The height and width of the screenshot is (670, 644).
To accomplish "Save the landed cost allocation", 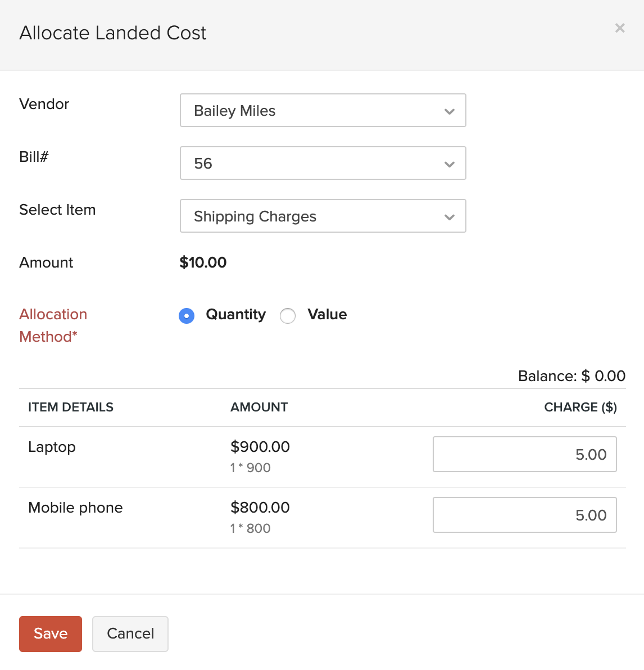I will [50, 633].
